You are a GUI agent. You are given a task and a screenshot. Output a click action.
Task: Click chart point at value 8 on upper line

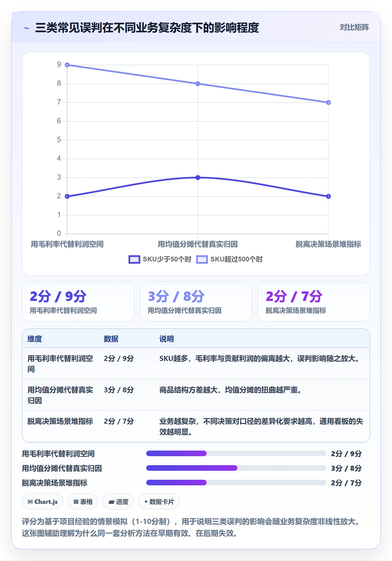click(x=198, y=84)
